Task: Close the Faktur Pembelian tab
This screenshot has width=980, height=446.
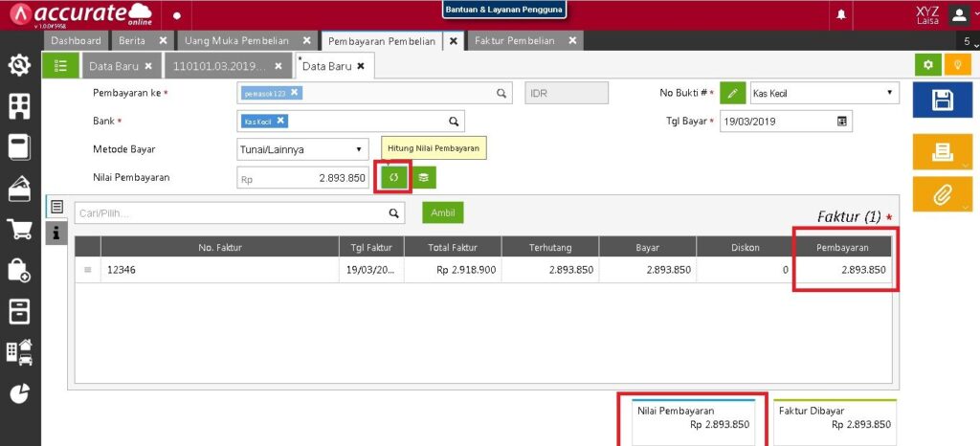Action: coord(572,40)
